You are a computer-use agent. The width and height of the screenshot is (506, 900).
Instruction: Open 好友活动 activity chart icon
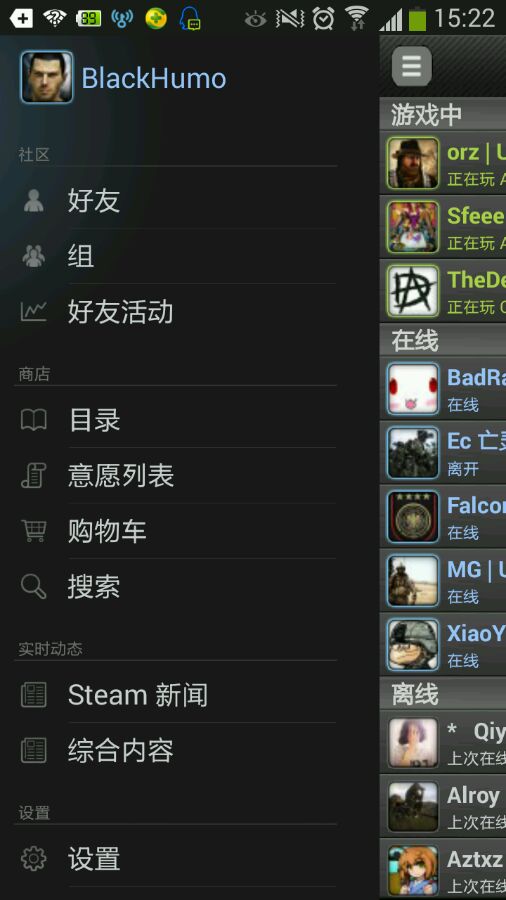(x=34, y=311)
